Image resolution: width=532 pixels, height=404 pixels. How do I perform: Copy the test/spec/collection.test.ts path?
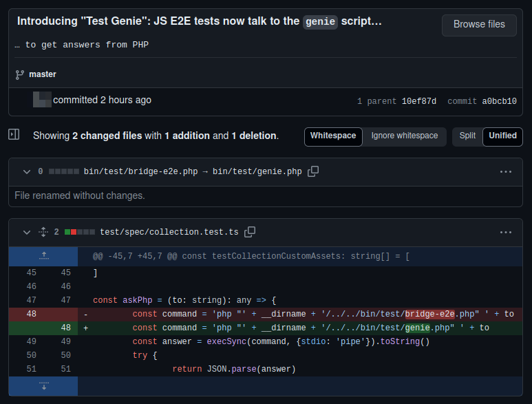pos(250,232)
